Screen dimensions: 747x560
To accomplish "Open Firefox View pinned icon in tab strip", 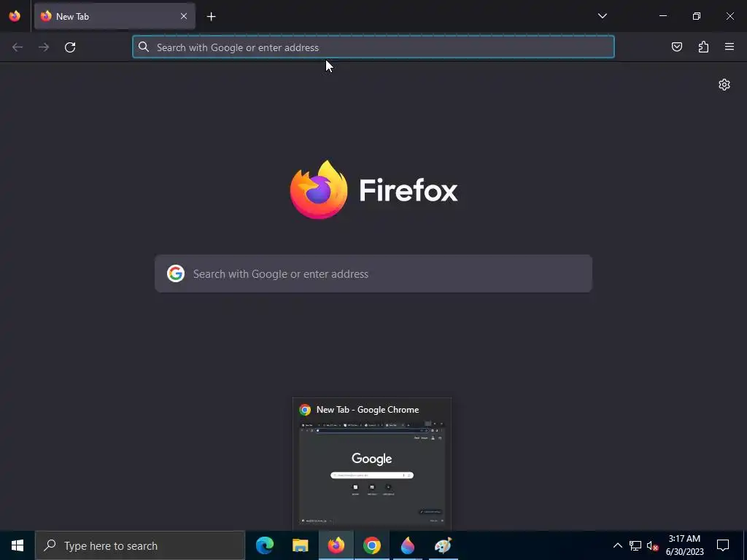I will 15,16.
